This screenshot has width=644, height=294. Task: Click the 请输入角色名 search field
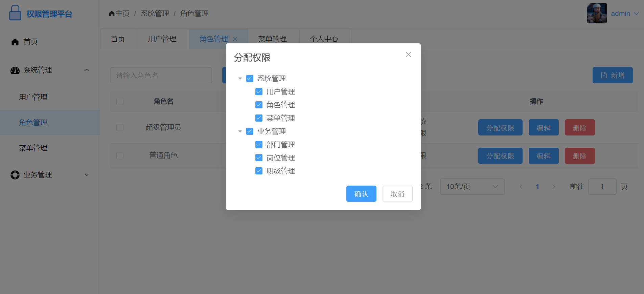tap(161, 75)
